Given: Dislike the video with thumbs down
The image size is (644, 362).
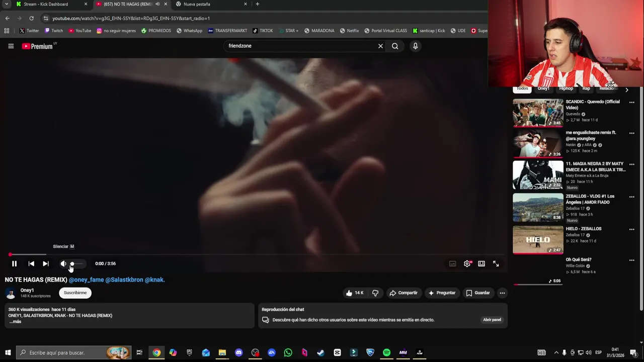Looking at the screenshot, I should tap(375, 293).
